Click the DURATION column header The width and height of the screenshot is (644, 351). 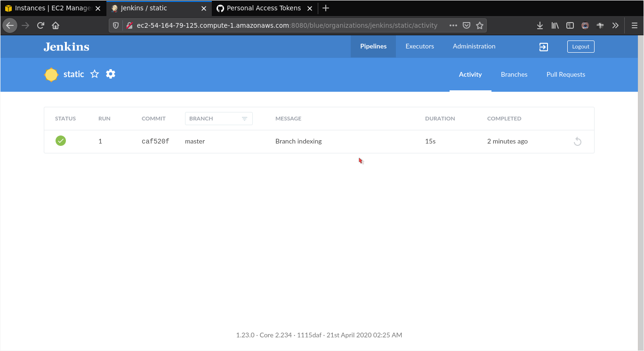pyautogui.click(x=440, y=119)
